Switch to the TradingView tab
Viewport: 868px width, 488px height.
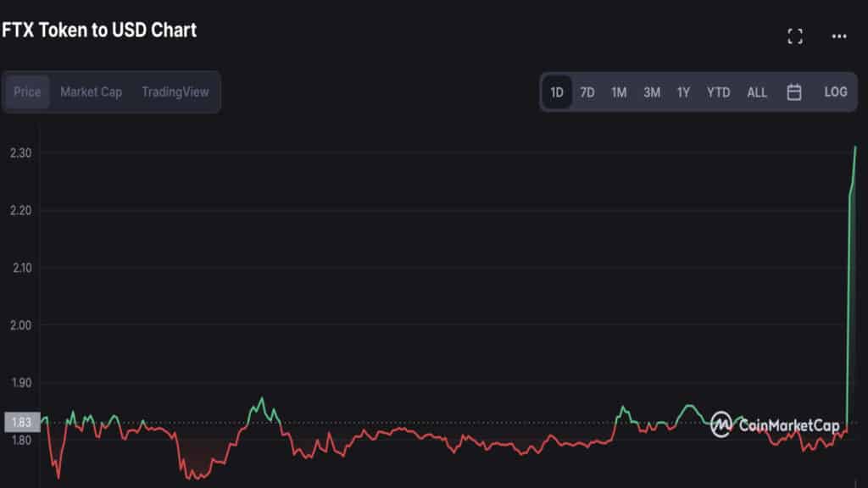[x=175, y=91]
